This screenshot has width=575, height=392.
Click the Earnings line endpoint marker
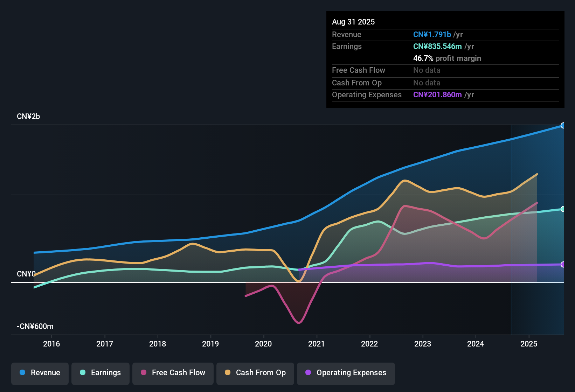[563, 209]
